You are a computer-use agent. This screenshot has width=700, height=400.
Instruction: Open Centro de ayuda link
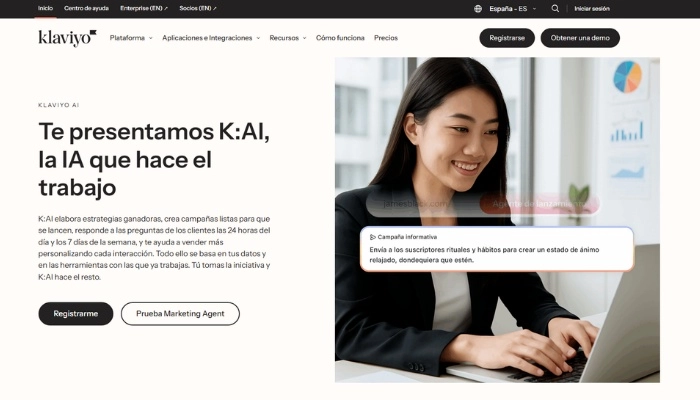pos(86,8)
